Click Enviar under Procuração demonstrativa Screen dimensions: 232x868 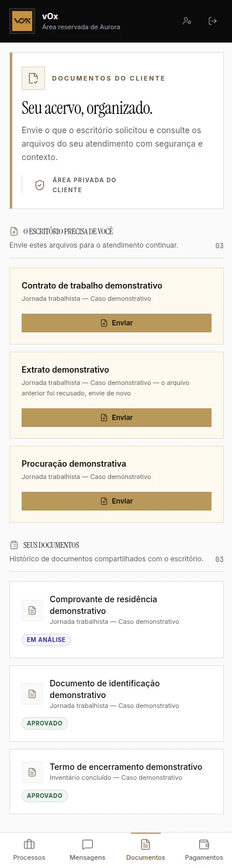point(116,501)
